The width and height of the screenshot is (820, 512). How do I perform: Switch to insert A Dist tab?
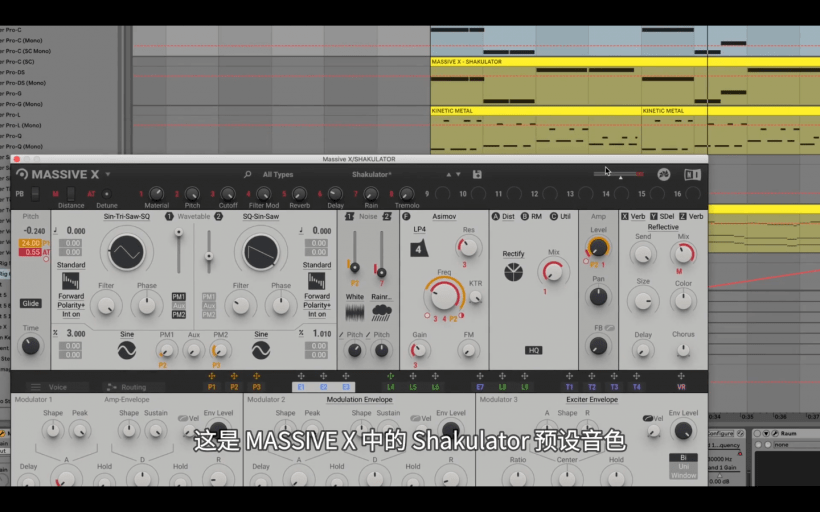[503, 217]
